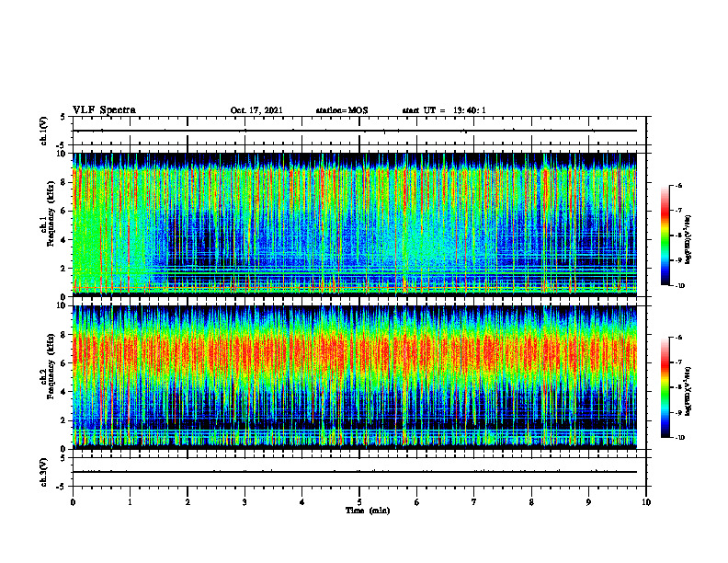Click the "Time (min)" axis title
The height and width of the screenshot is (563, 728).
368,511
